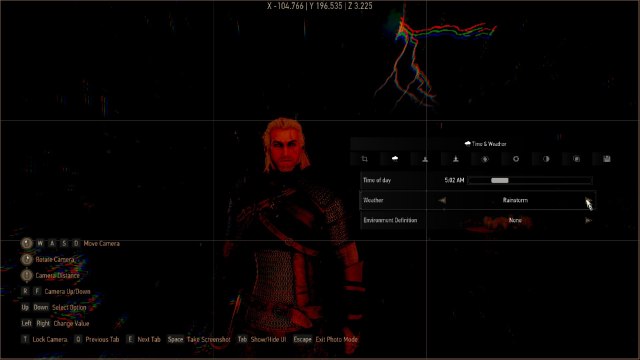The width and height of the screenshot is (640, 360).
Task: Select next Weather with right arrow
Action: click(x=588, y=200)
